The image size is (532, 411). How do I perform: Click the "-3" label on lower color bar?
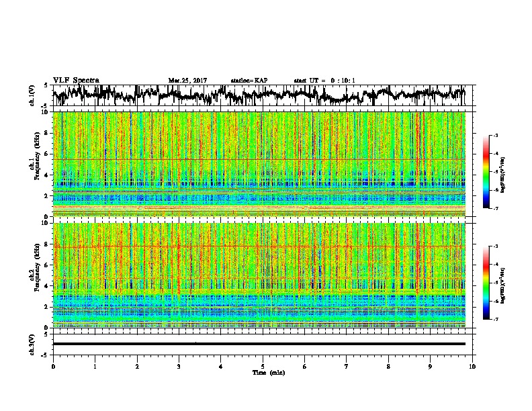496,246
